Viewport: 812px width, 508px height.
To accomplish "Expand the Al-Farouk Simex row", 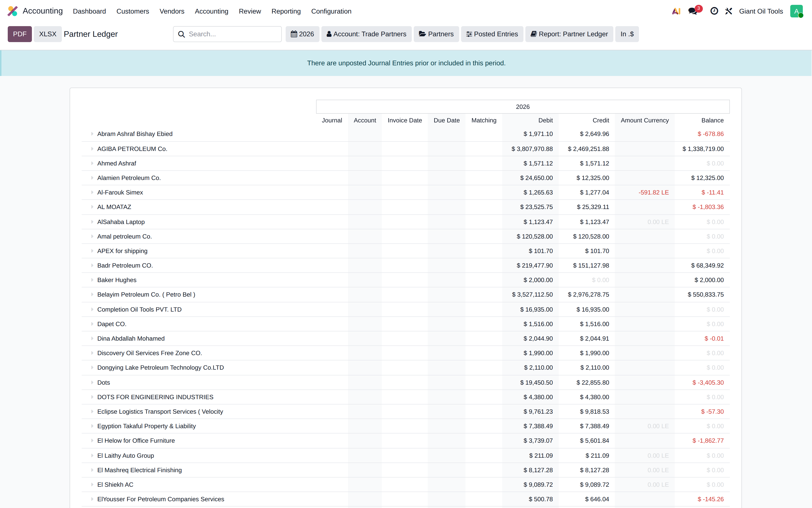I will [92, 192].
